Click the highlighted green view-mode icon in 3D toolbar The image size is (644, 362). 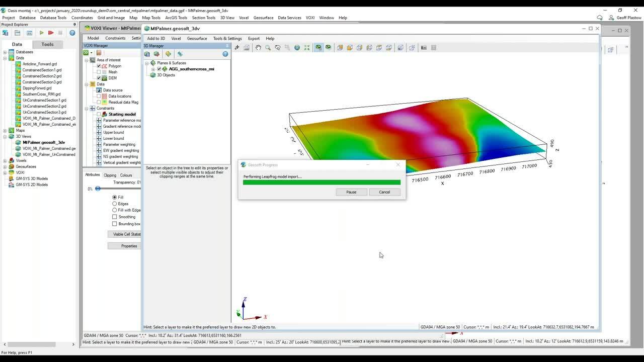[x=318, y=47]
